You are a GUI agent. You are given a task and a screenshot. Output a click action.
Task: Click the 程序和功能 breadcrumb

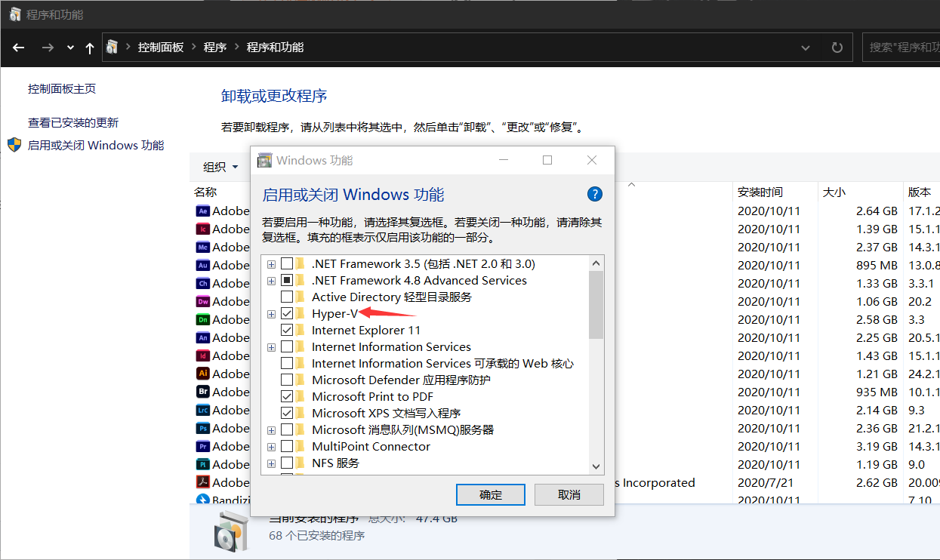(x=275, y=47)
